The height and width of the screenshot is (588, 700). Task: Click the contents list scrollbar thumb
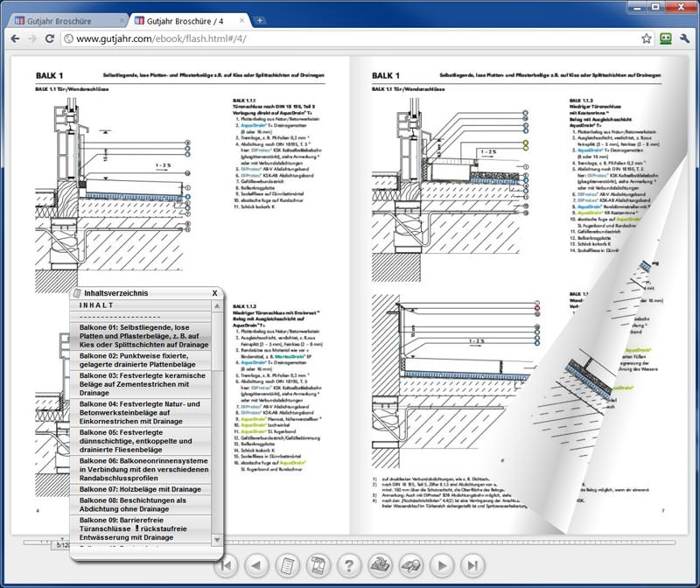coord(217,340)
